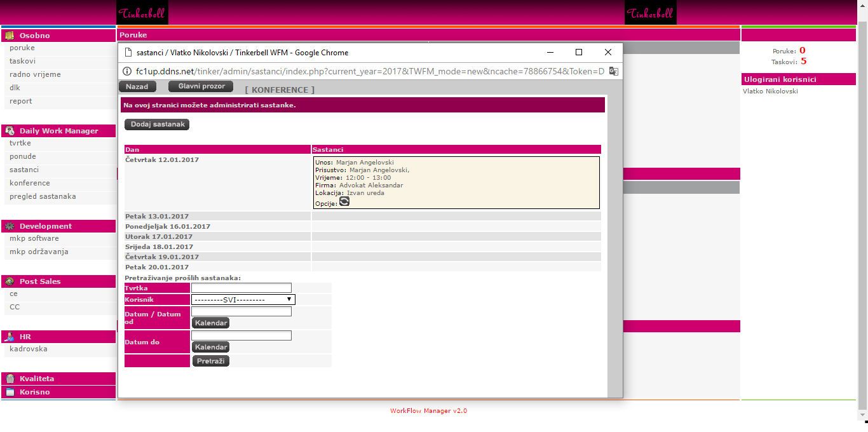The image size is (868, 432).
Task: Select radno vrijeme in the Osobno menu
Action: (x=35, y=74)
